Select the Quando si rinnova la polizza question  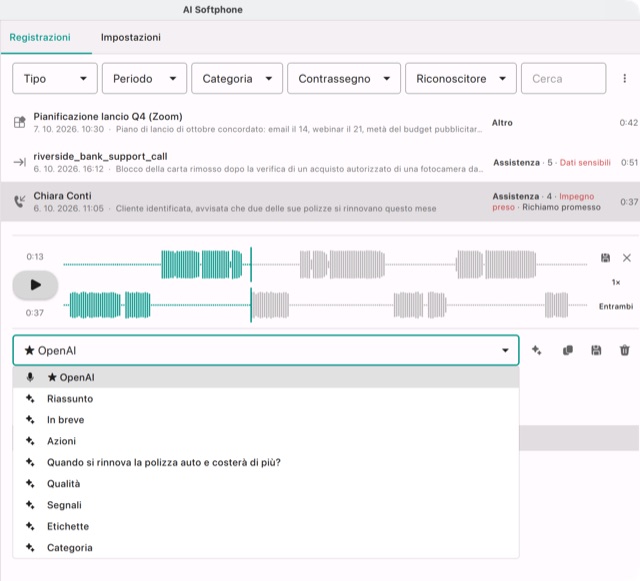(x=266, y=462)
